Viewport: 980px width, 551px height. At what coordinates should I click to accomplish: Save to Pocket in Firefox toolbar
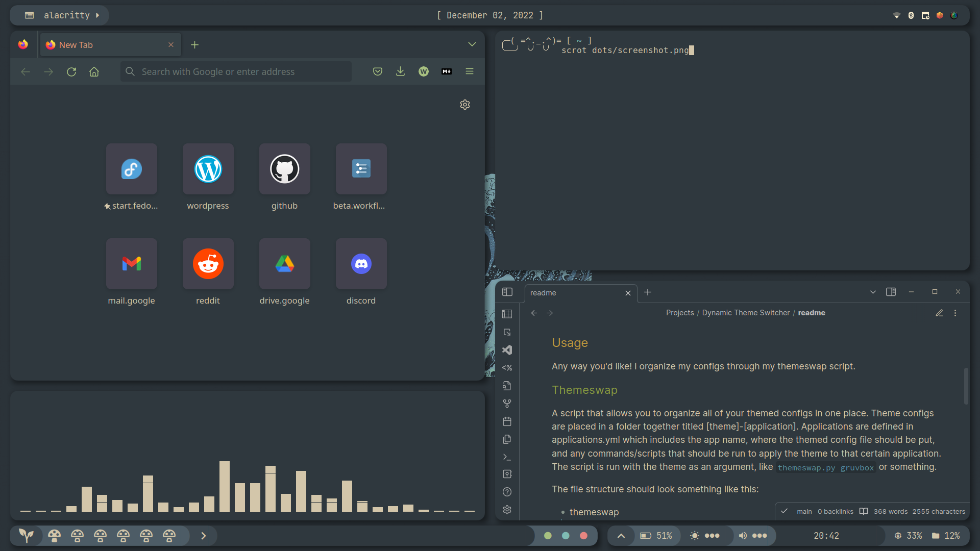coord(378,71)
